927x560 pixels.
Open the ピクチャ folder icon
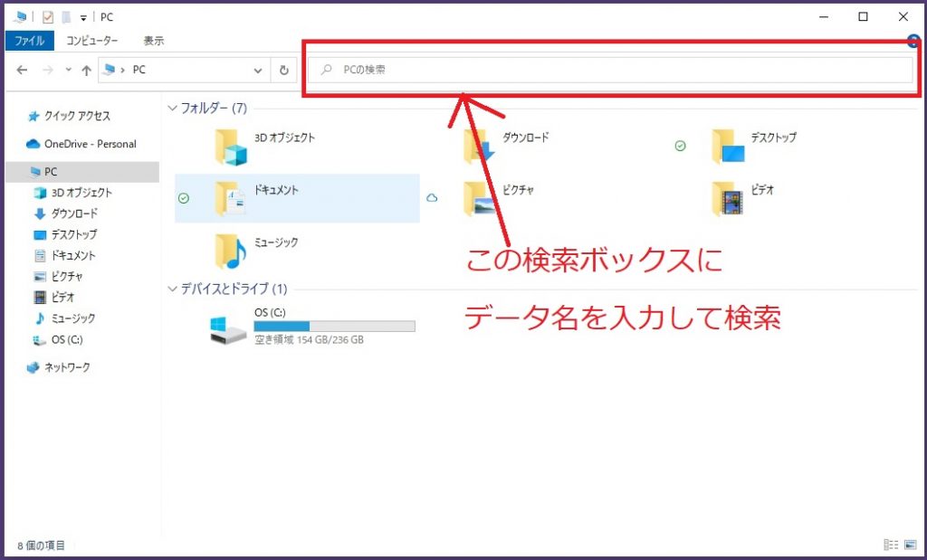480,198
